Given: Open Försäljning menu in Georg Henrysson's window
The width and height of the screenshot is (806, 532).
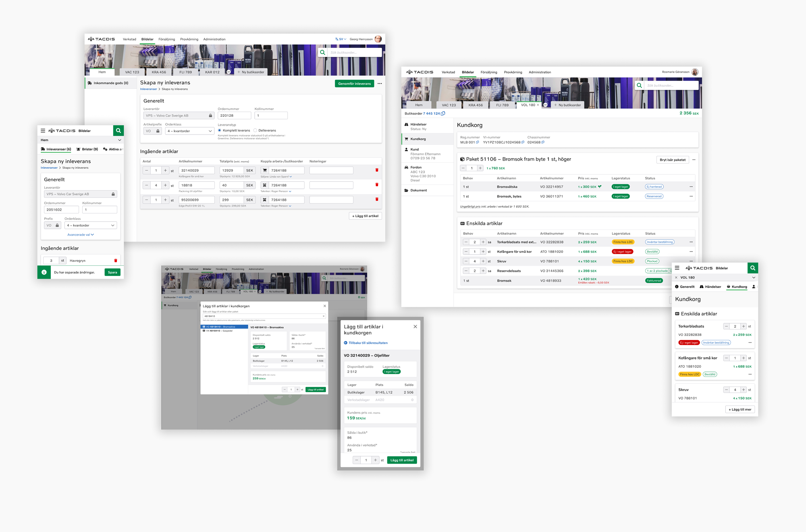Looking at the screenshot, I should (166, 39).
